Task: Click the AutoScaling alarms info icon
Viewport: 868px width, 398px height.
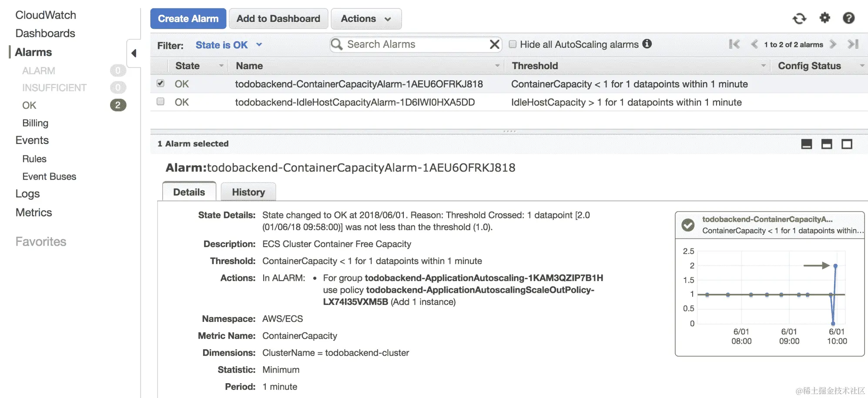Action: [647, 44]
